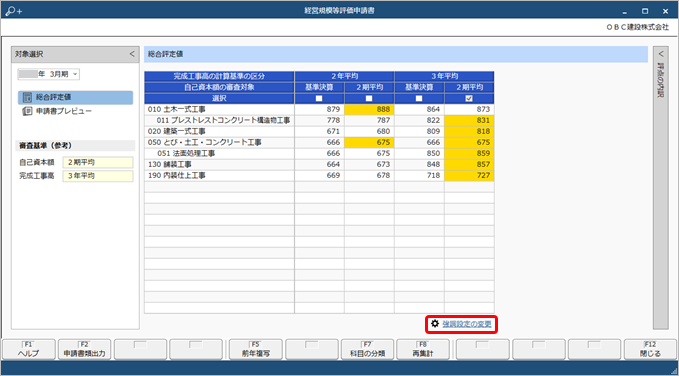
Task: Click the F8 再集計 button
Action: click(423, 349)
